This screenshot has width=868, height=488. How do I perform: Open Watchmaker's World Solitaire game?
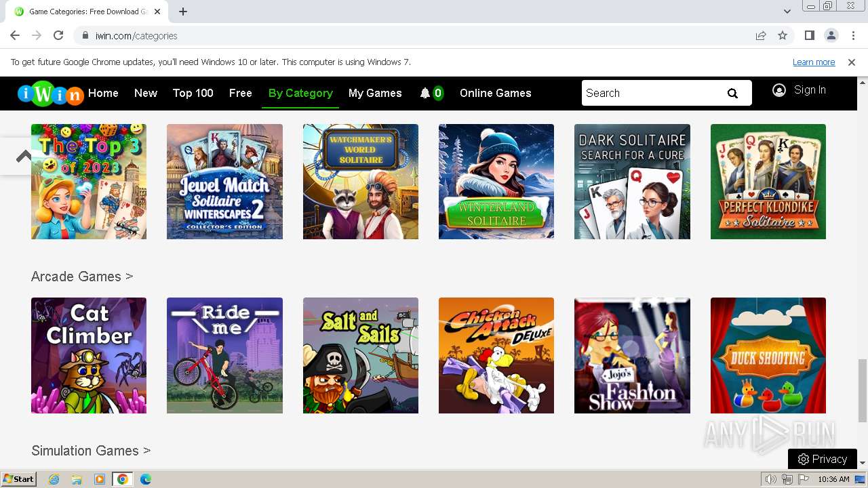[x=361, y=182]
